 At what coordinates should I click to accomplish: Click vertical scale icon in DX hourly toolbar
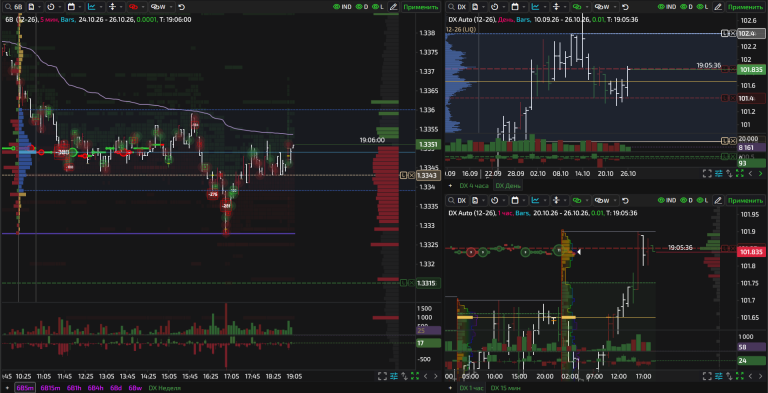(x=556, y=200)
